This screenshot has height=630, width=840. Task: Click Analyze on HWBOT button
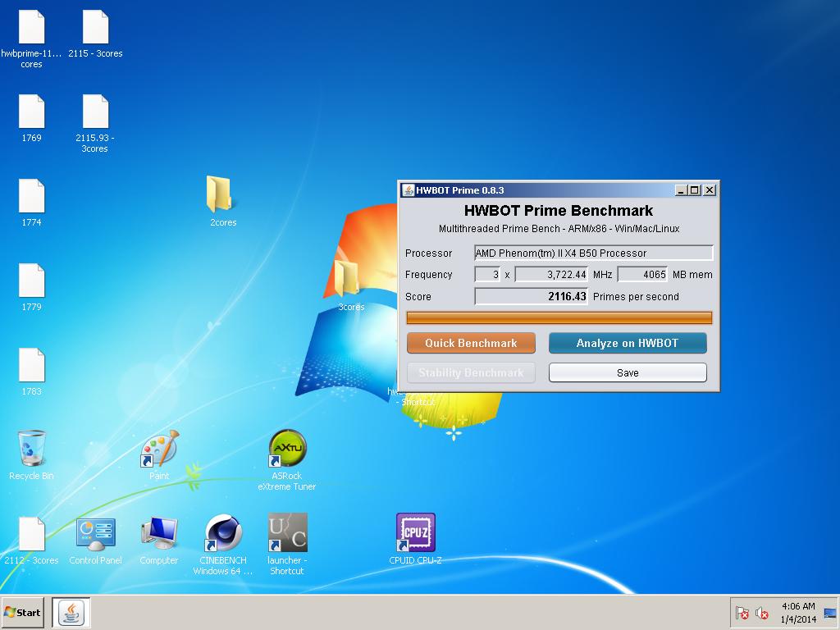[628, 344]
